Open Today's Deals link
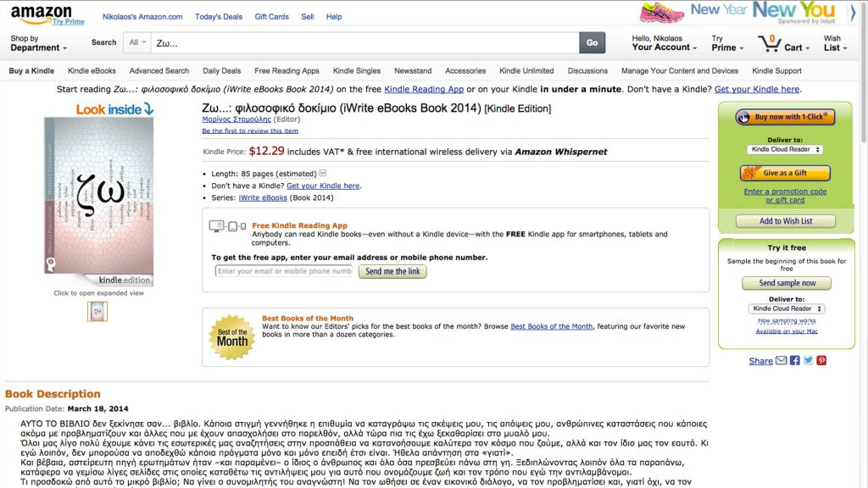The width and height of the screenshot is (868, 488). 219,17
